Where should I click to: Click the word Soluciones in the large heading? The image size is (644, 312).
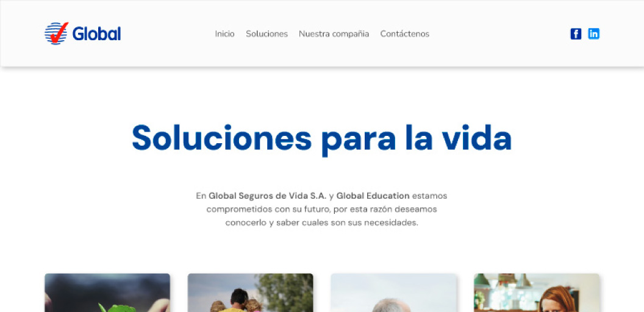tap(221, 138)
